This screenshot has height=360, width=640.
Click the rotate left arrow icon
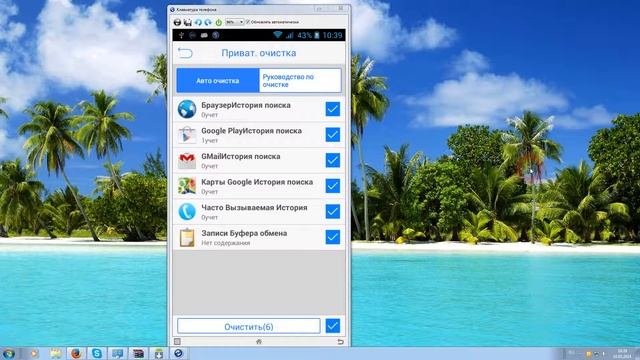198,22
